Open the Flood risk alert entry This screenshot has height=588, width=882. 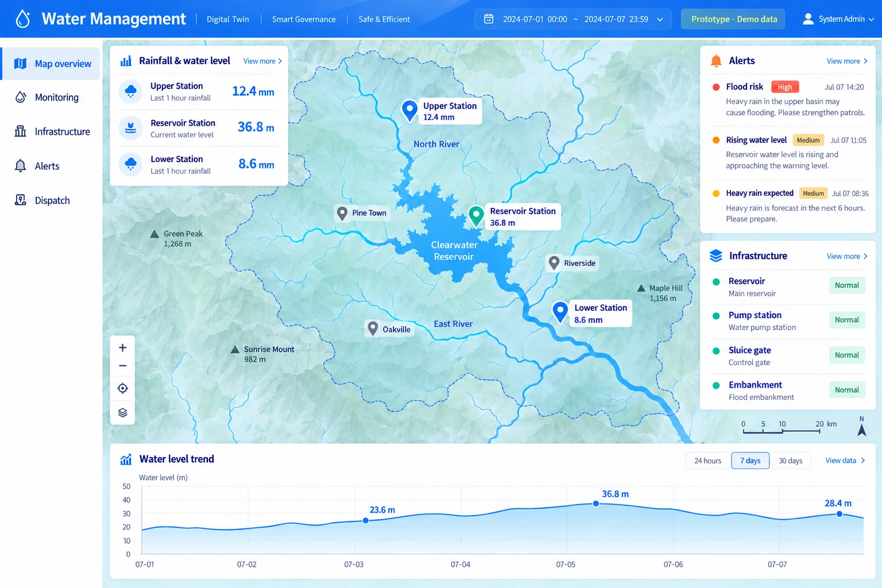[x=788, y=100]
